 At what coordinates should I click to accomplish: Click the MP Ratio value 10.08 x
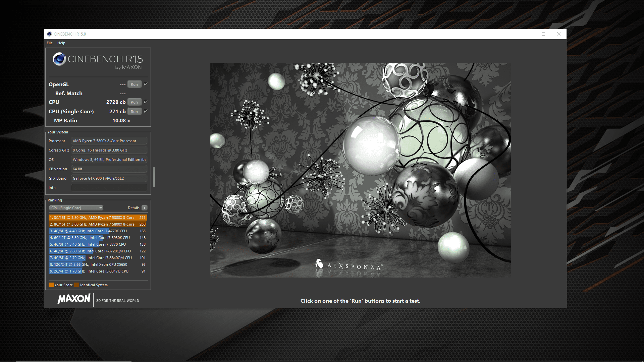pyautogui.click(x=121, y=121)
